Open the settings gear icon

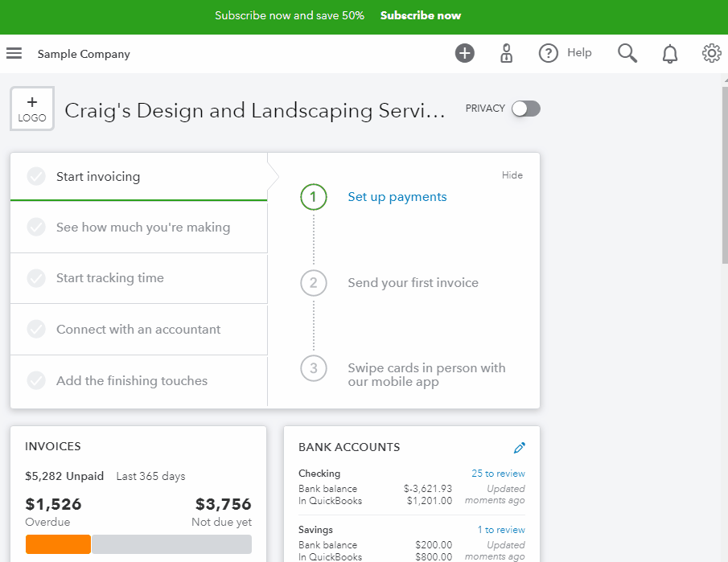(x=711, y=54)
